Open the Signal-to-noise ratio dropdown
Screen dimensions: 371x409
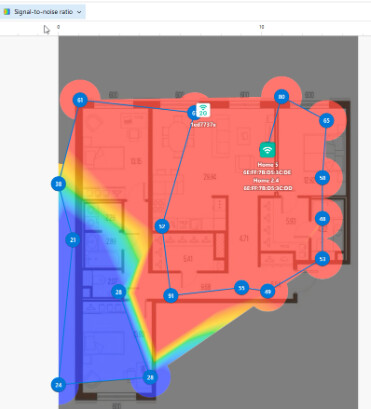42,12
